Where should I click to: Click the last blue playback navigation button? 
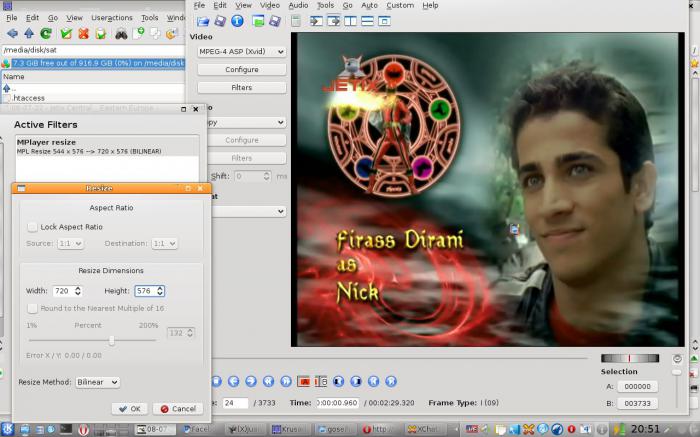391,381
